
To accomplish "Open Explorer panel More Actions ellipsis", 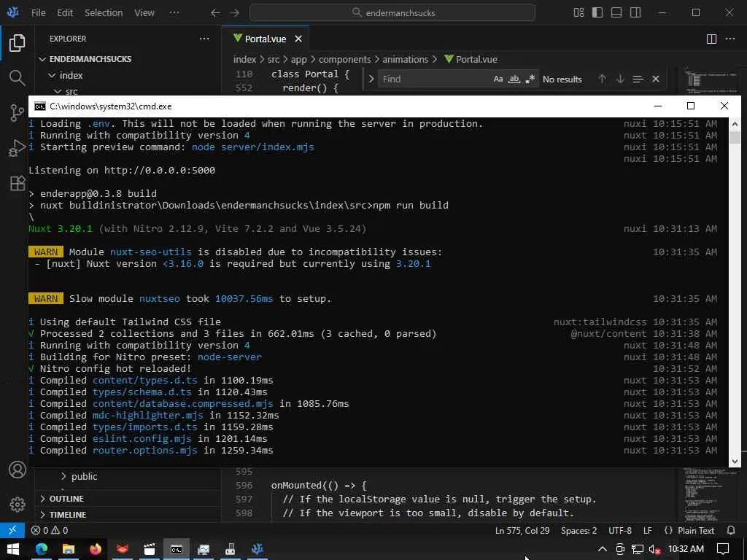I will point(204,39).
